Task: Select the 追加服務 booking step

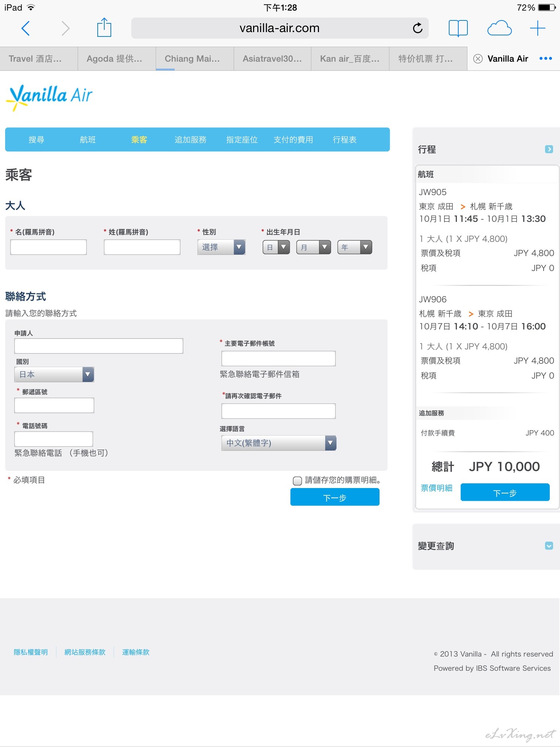Action: [191, 140]
